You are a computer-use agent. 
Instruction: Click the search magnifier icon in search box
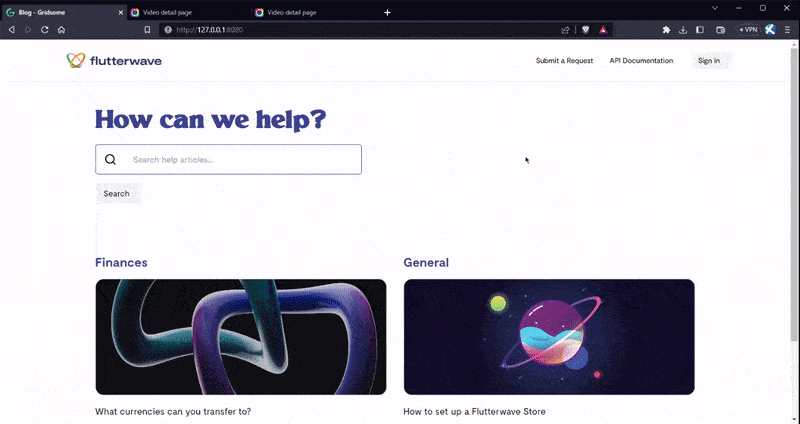pos(110,160)
